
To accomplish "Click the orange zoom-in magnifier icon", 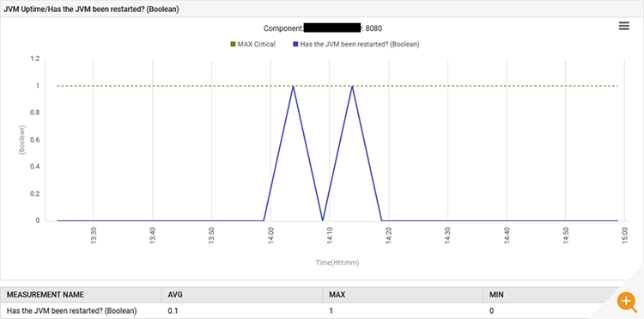I will point(626,302).
